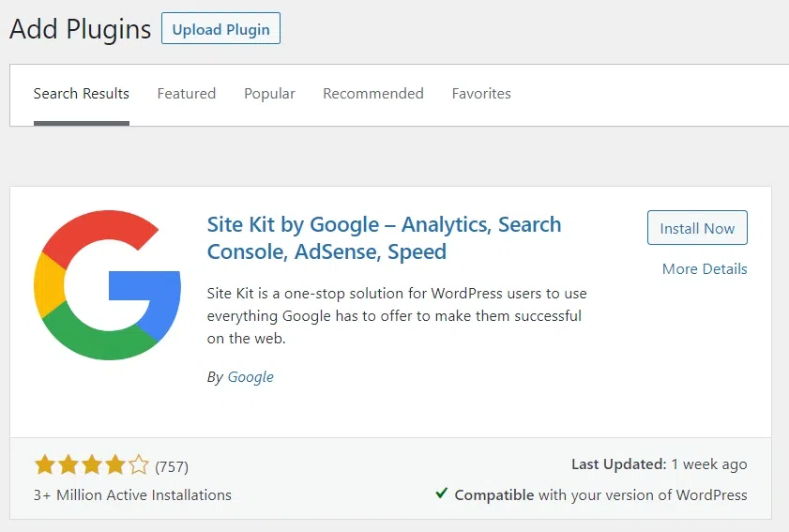Click the second rating star
Viewport: 789px width, 532px height.
(68, 464)
